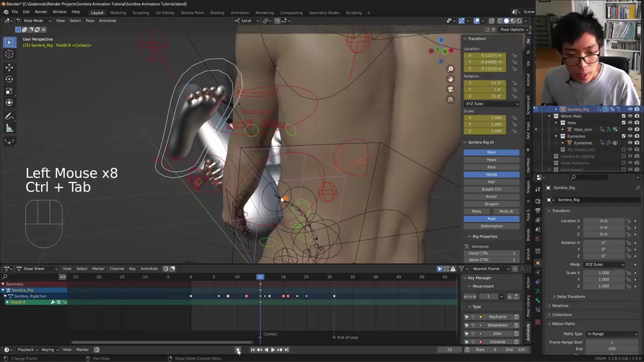644x362 pixels.
Task: Click the Hand CTRL slider field
Action: [x=492, y=253]
